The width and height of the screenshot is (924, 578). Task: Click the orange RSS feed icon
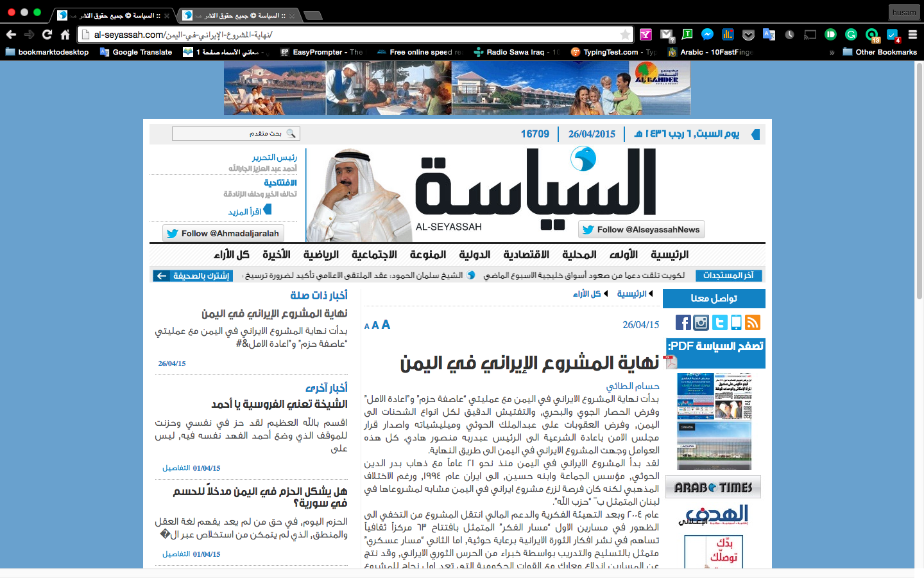[x=753, y=322]
